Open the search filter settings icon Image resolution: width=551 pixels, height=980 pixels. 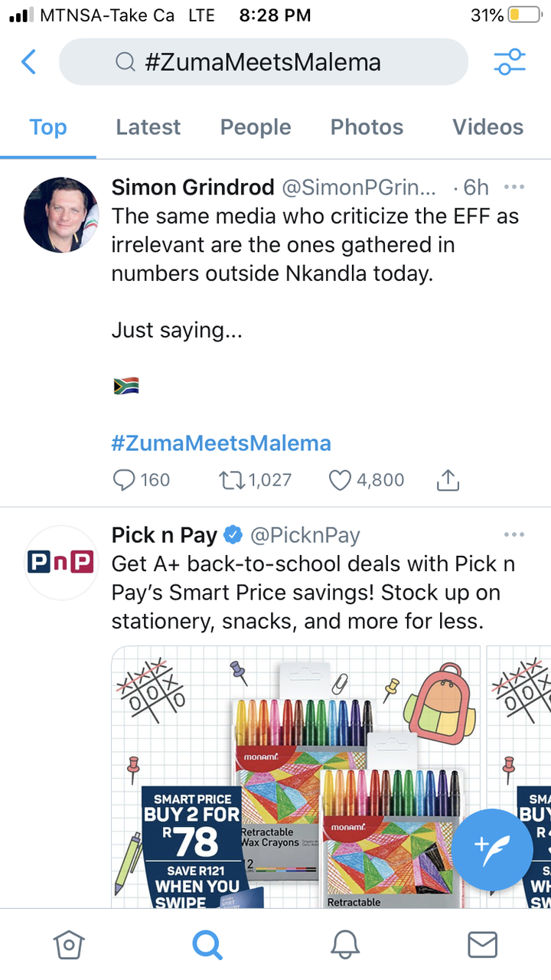[510, 62]
